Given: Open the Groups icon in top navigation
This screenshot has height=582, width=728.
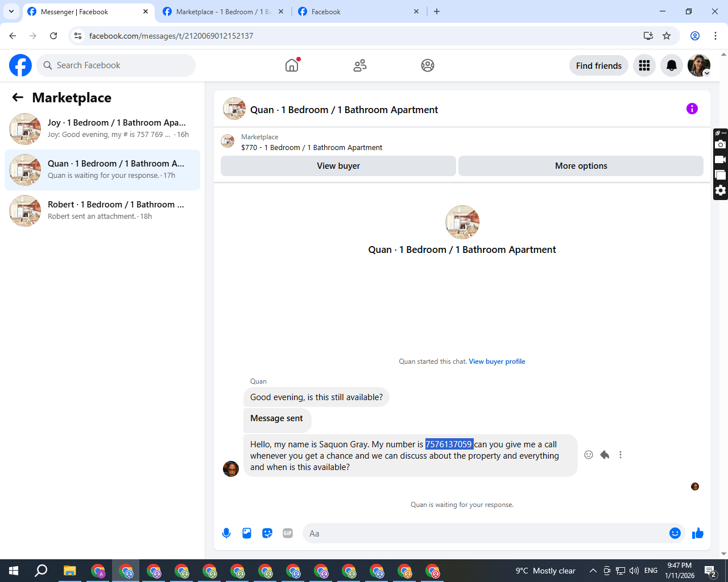Looking at the screenshot, I should pyautogui.click(x=428, y=65).
